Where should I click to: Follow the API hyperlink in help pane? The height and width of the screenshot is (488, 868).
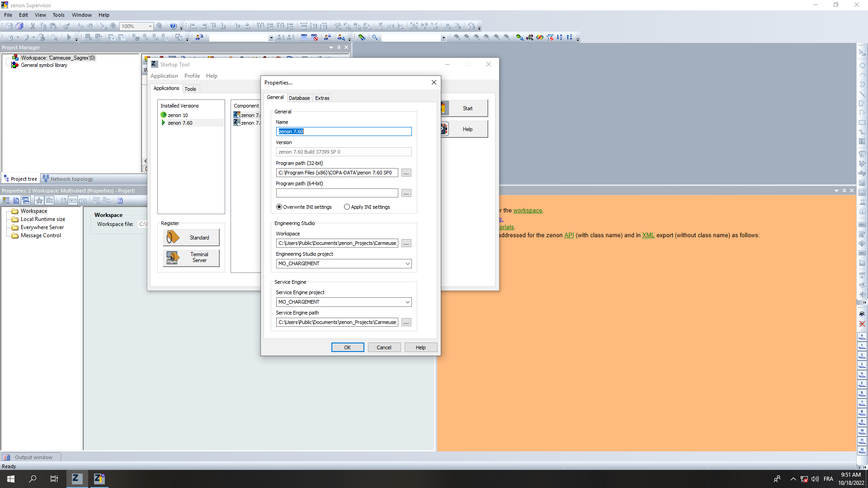pos(569,235)
